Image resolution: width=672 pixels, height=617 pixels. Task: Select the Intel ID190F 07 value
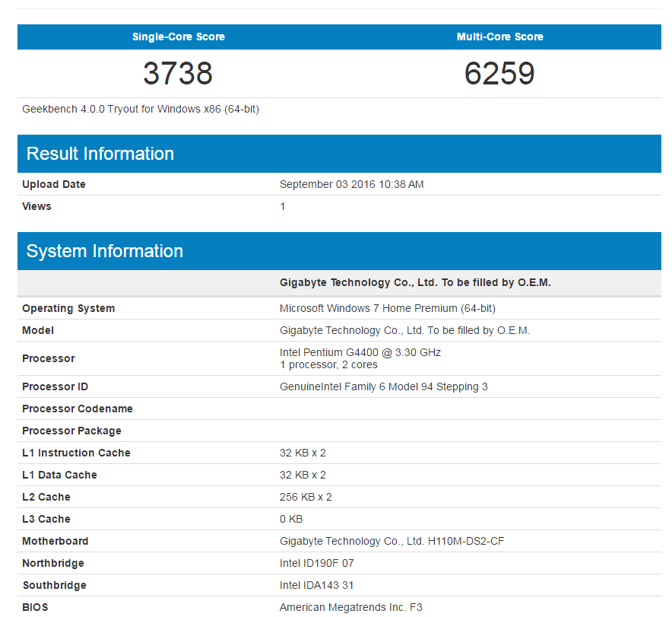317,564
